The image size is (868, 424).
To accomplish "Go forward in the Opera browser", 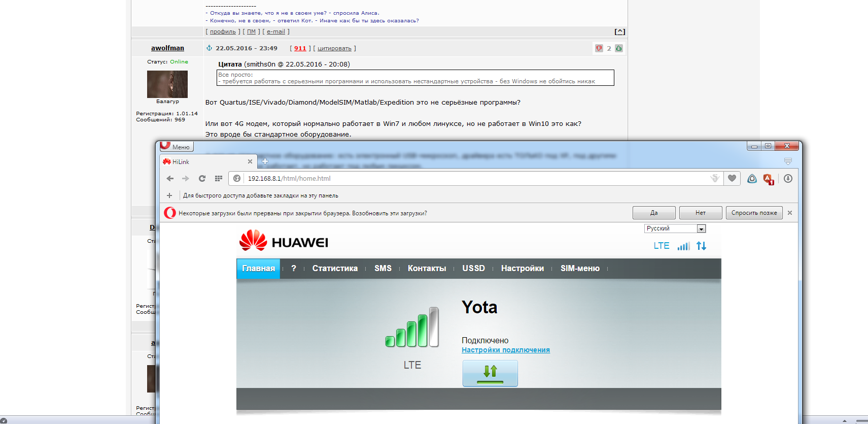I will click(x=186, y=178).
